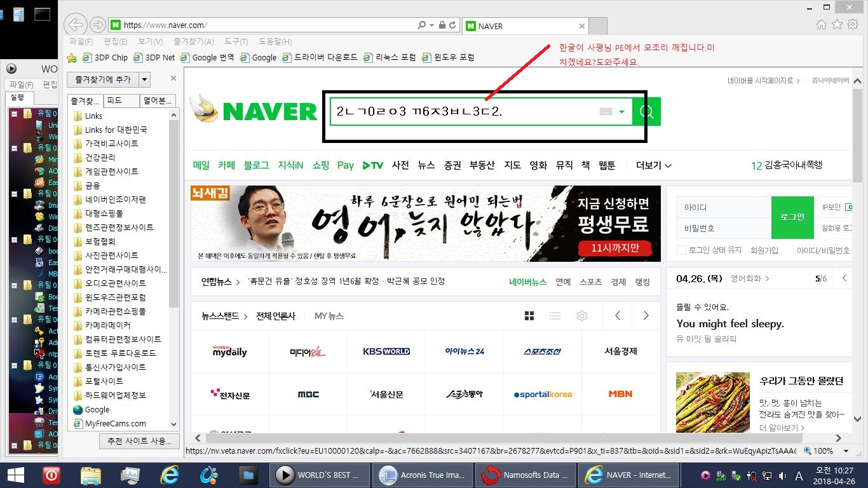The image size is (868, 488).
Task: Toggle IP보안 switch
Action: (849, 207)
